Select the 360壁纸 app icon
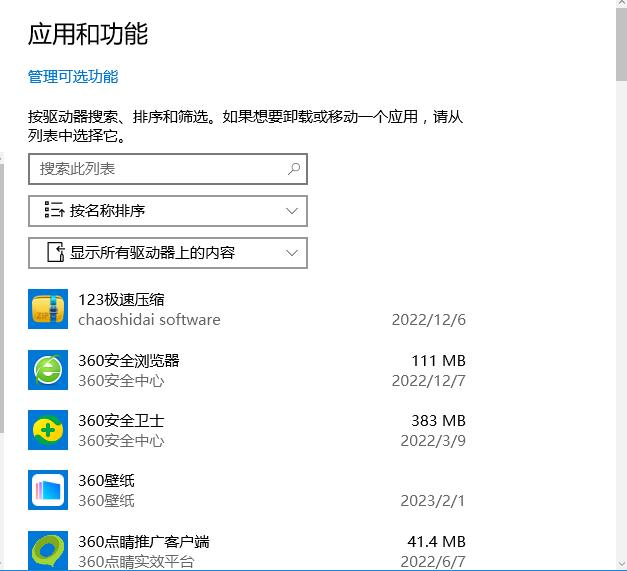627x571 pixels. click(x=48, y=490)
